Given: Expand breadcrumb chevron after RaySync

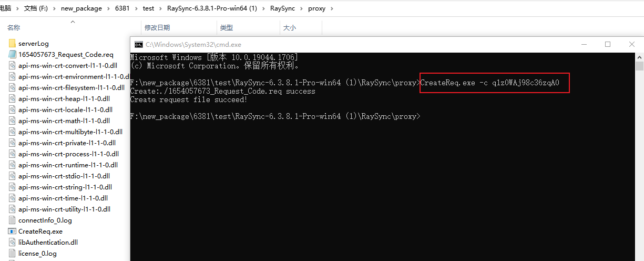Looking at the screenshot, I should (x=301, y=8).
